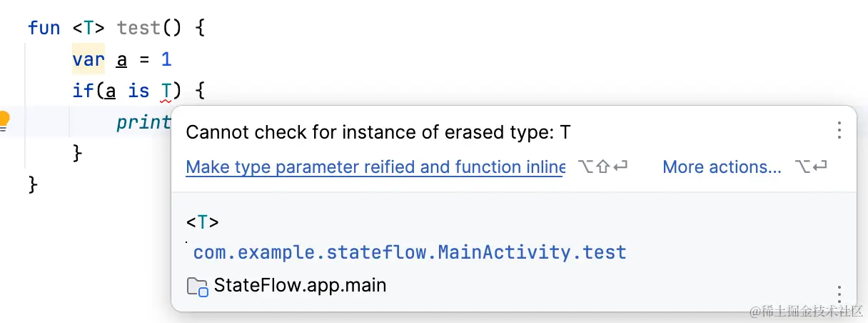Open three-dot menu beside the error message

click(x=839, y=130)
